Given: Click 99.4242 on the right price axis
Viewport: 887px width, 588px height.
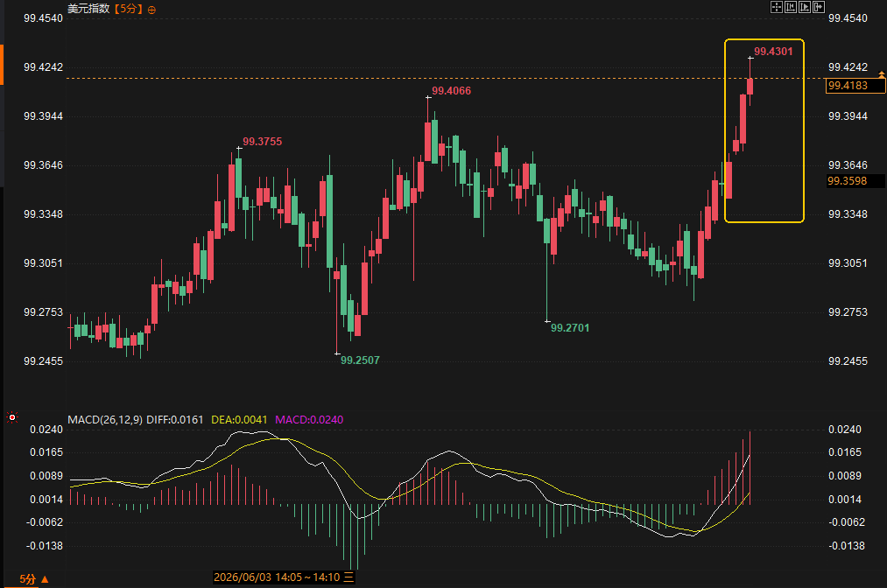Looking at the screenshot, I should [x=848, y=67].
